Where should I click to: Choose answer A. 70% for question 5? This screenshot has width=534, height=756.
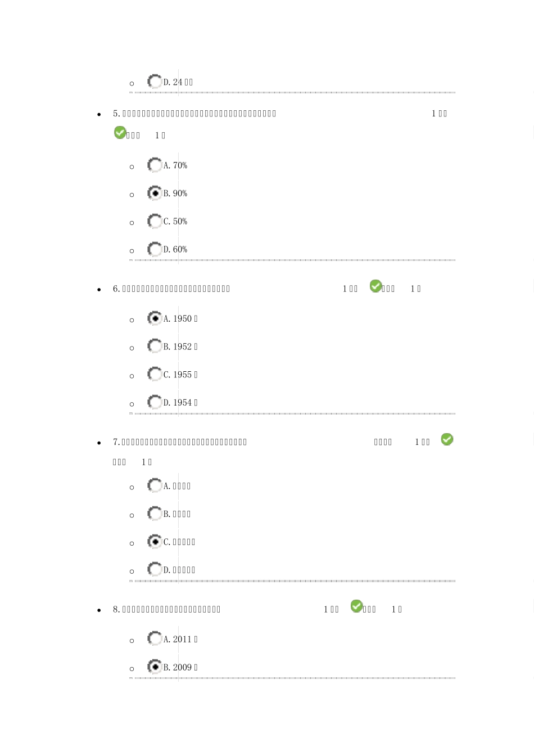coord(155,165)
